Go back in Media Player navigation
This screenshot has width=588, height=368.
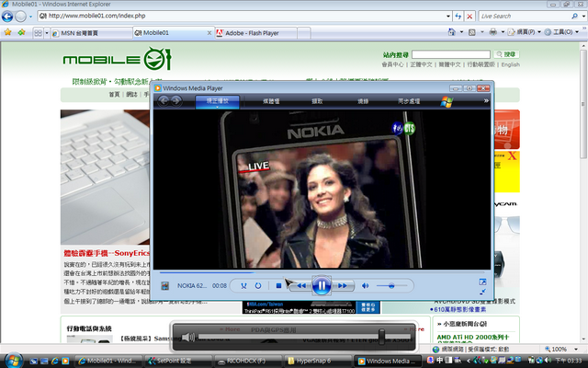point(164,100)
